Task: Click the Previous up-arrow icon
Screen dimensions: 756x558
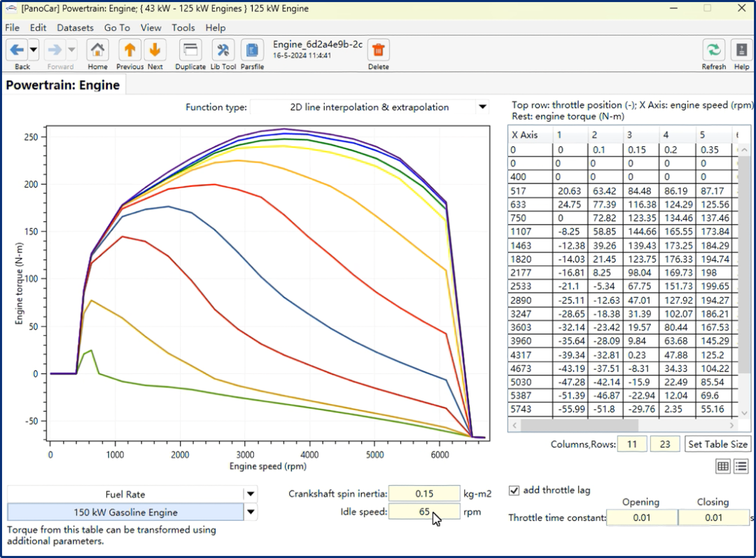Action: point(129,50)
